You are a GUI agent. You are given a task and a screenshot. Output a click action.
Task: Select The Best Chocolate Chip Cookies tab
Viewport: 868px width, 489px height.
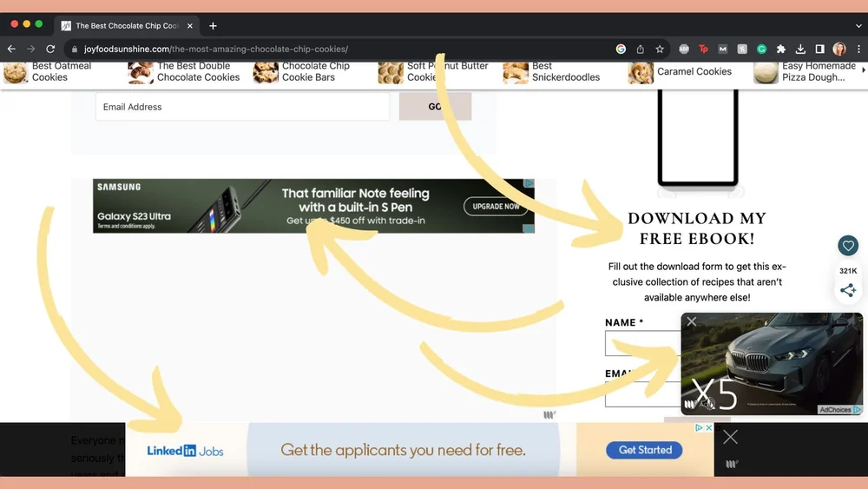(x=127, y=25)
